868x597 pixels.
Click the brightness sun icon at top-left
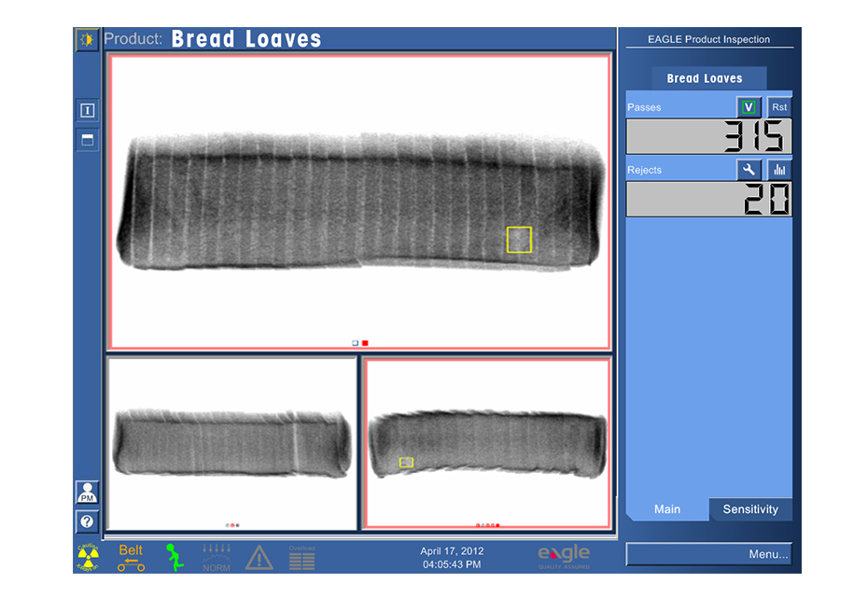(87, 40)
